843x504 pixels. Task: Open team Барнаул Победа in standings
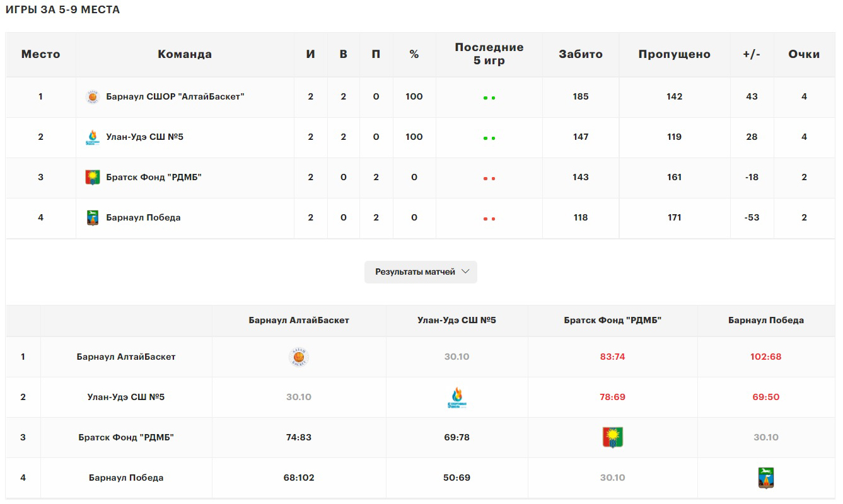coord(144,218)
